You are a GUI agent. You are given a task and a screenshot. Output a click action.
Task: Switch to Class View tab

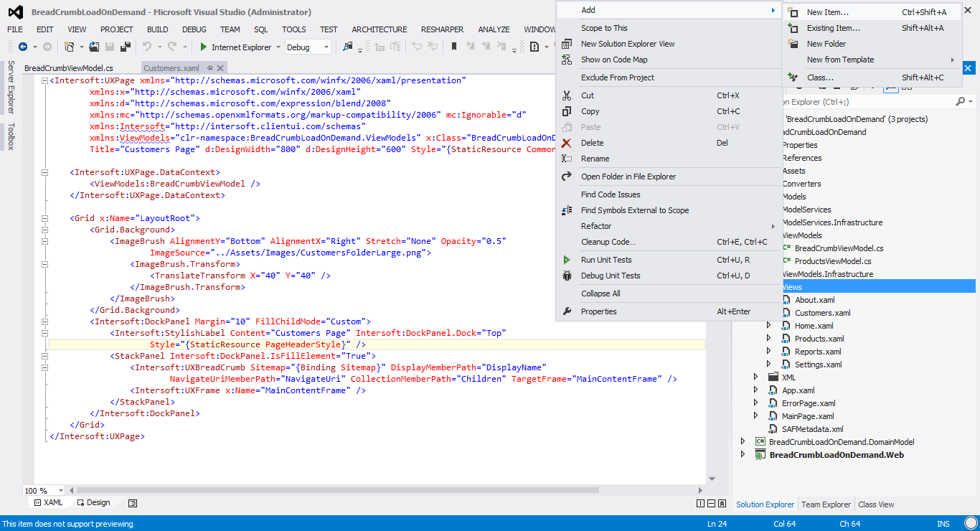pos(876,504)
